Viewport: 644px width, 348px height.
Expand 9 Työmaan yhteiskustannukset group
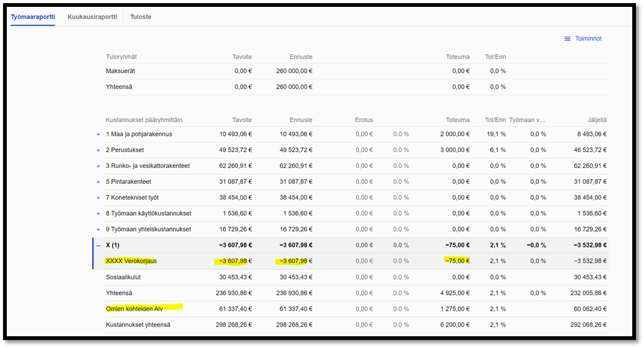[x=98, y=230]
